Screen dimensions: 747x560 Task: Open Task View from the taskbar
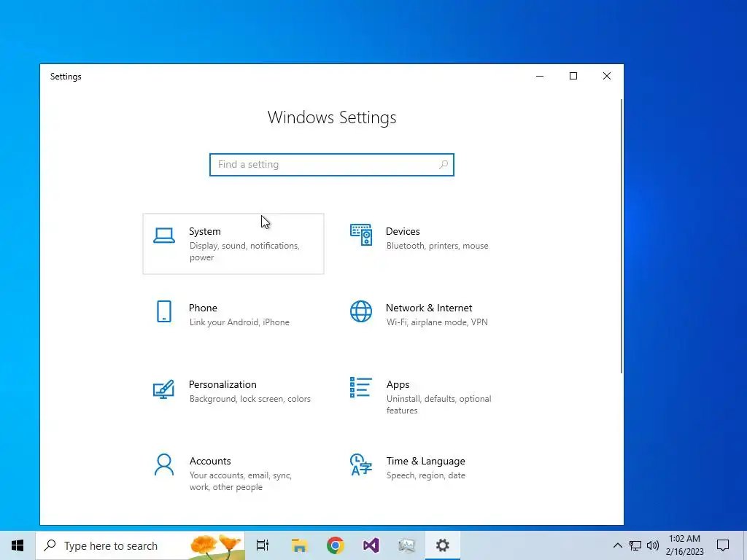(x=263, y=545)
